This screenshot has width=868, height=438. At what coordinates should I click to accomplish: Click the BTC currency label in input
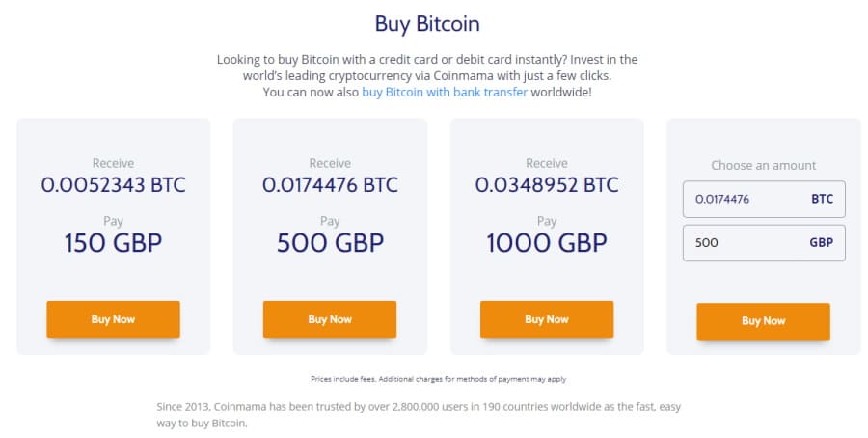tap(822, 200)
